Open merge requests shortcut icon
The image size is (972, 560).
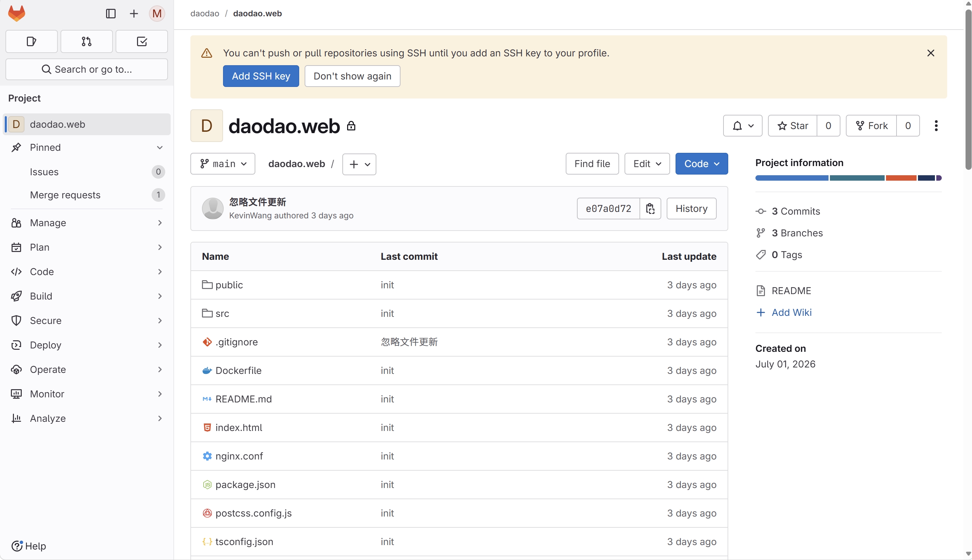(87, 41)
